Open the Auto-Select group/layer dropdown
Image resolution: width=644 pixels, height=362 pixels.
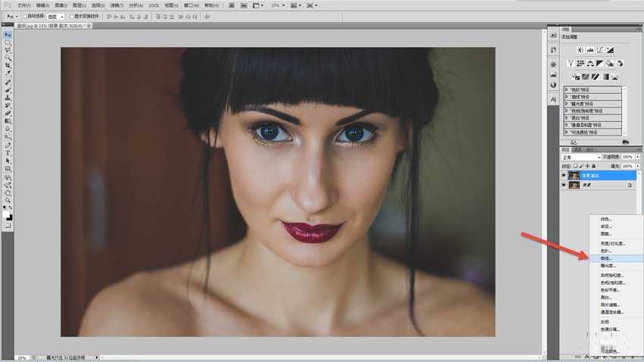(x=55, y=16)
